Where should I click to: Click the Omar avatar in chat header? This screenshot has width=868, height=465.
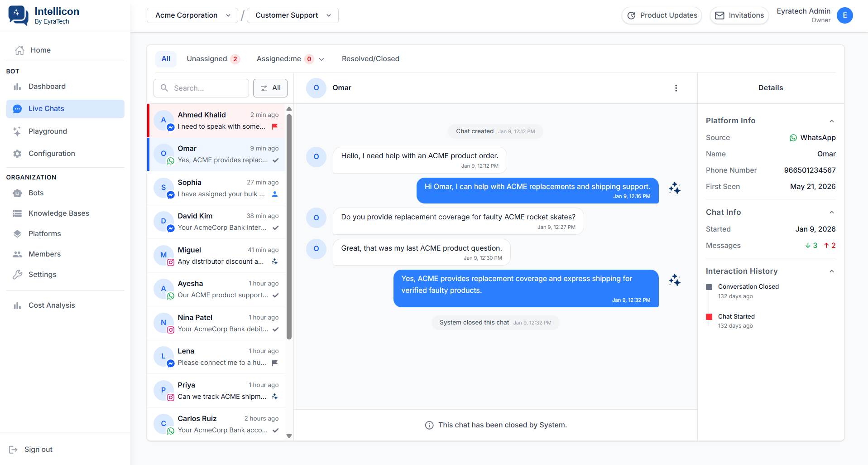[316, 88]
